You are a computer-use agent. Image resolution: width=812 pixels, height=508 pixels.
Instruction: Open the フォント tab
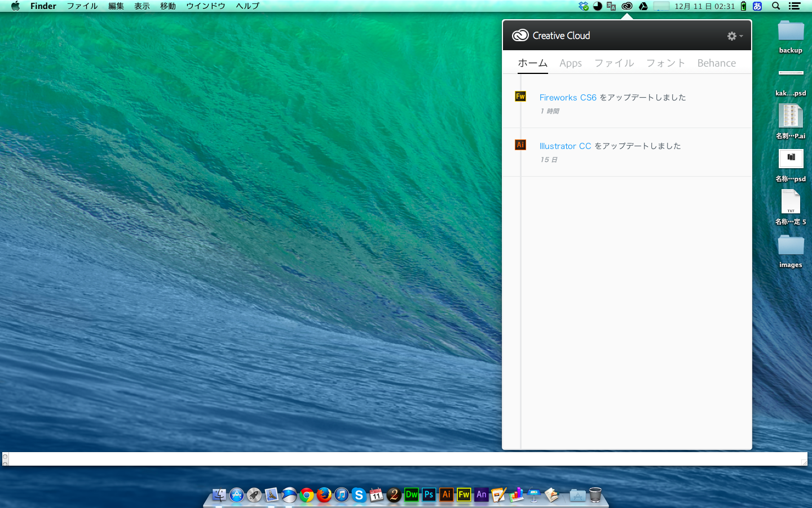point(665,63)
